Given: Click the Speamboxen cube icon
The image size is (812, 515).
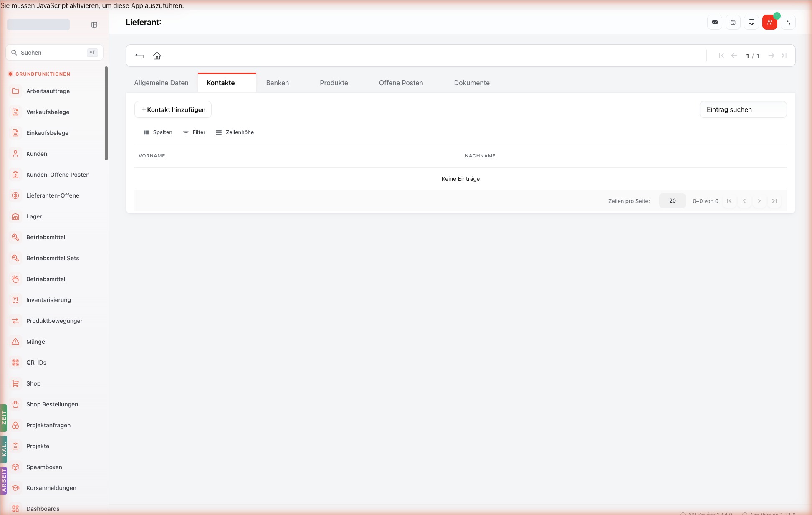Looking at the screenshot, I should coord(15,467).
